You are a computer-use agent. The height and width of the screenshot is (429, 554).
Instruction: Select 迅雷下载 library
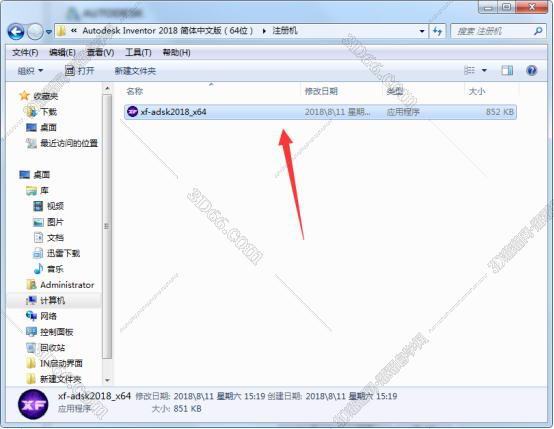(64, 253)
